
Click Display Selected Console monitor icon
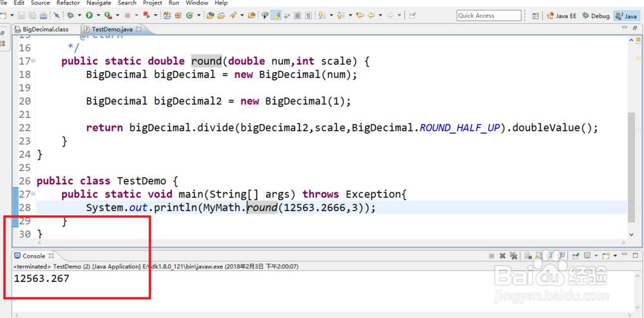click(587, 256)
